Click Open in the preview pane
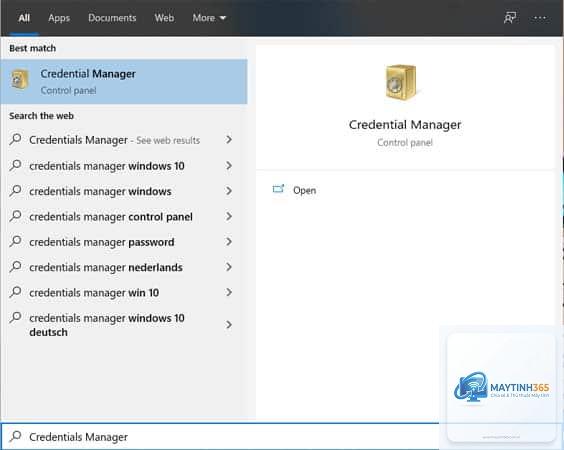This screenshot has width=564, height=450. pos(304,190)
